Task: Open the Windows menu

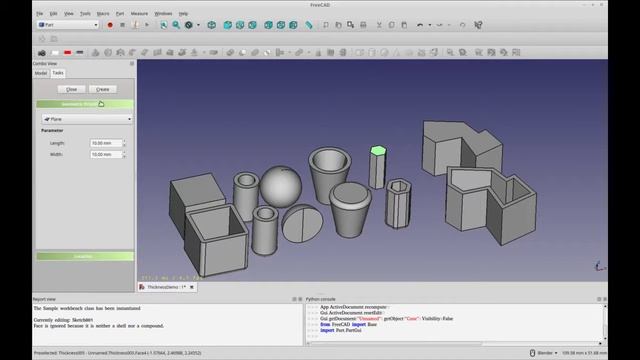Action: 163,13
